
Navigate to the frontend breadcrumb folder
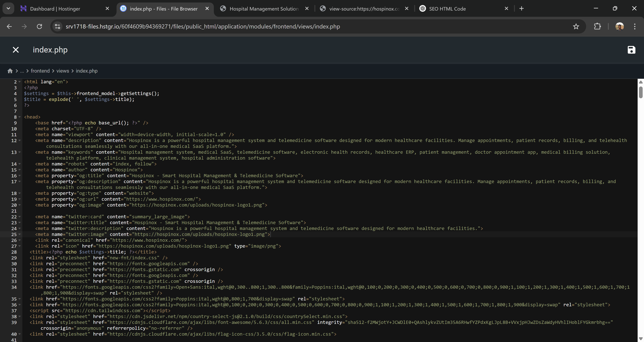(x=40, y=71)
